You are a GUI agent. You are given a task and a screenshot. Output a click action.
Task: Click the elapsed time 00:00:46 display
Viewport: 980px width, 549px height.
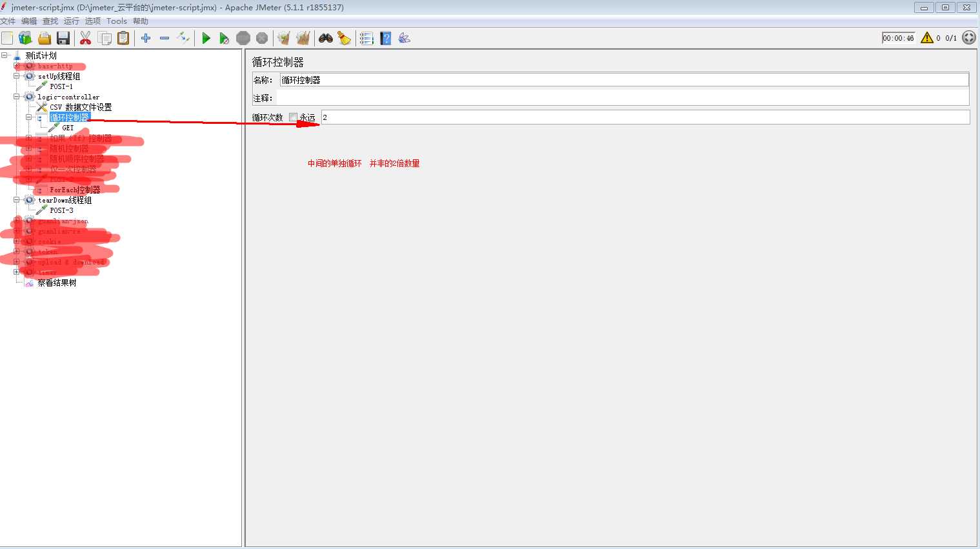(x=898, y=38)
